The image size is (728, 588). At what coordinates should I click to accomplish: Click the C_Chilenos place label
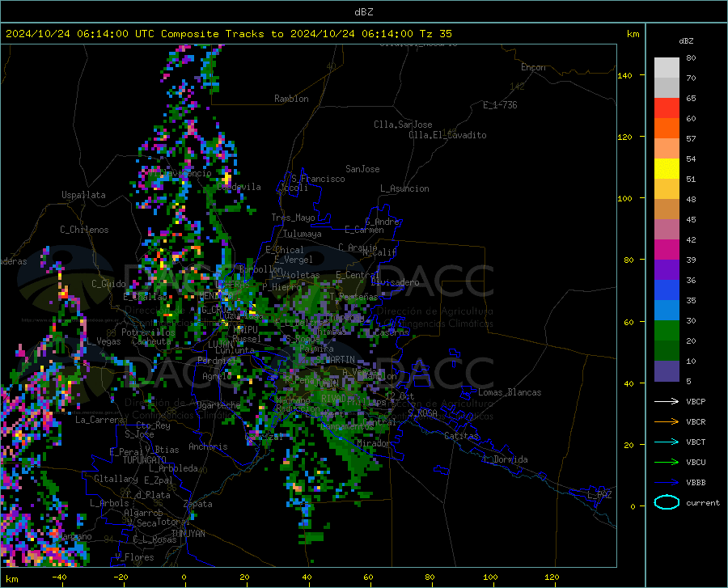(x=84, y=230)
